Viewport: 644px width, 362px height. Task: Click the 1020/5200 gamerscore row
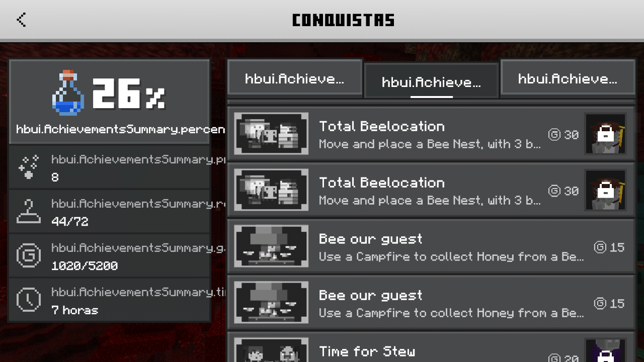coord(109,255)
